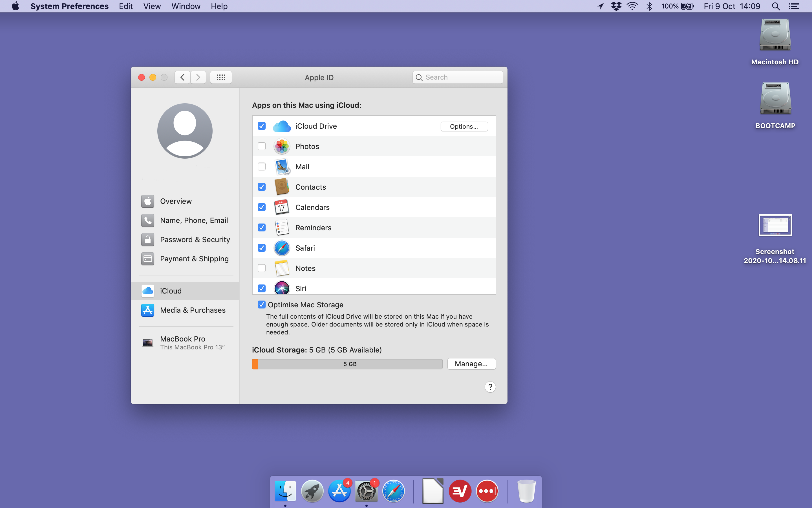Open Finder from the Dock

tap(285, 491)
